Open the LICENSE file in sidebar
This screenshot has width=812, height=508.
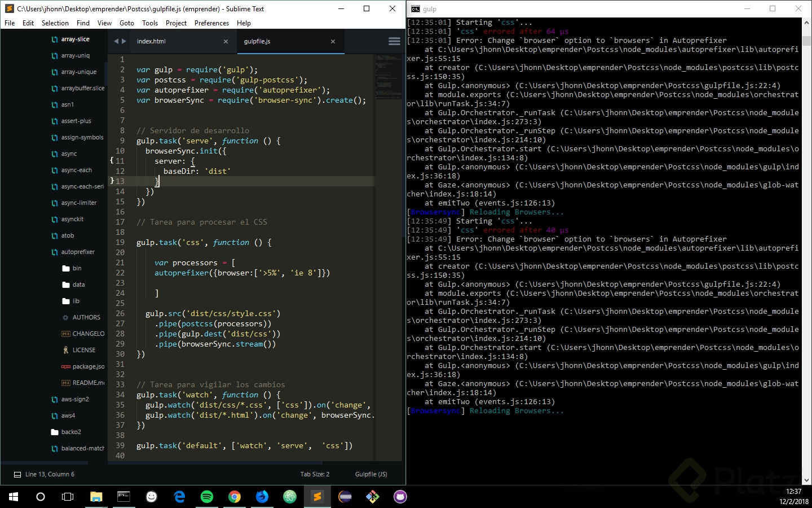click(x=83, y=350)
